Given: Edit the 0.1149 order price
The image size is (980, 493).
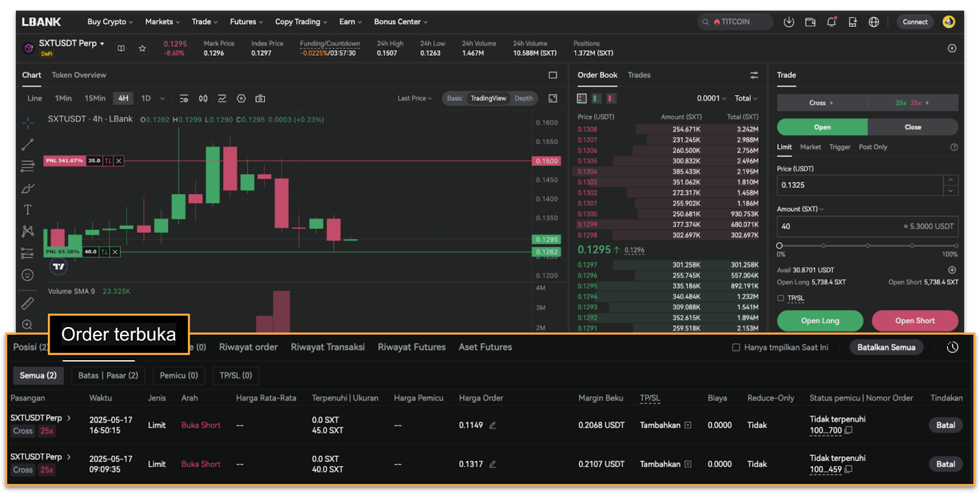Looking at the screenshot, I should point(492,425).
